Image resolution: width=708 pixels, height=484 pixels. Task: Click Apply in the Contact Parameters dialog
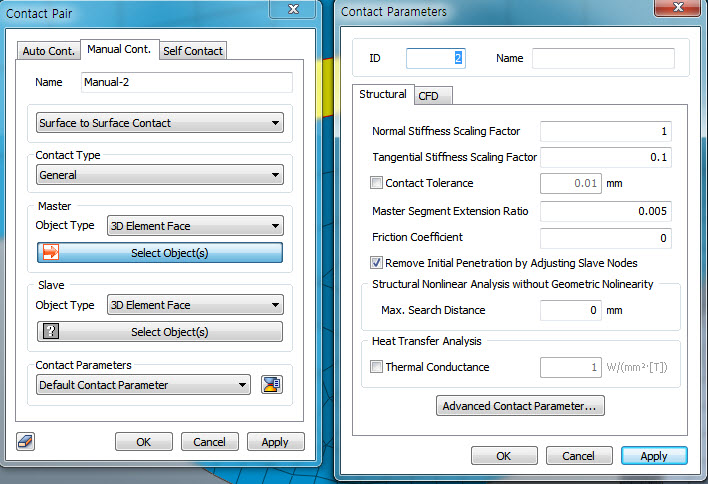pyautogui.click(x=654, y=456)
